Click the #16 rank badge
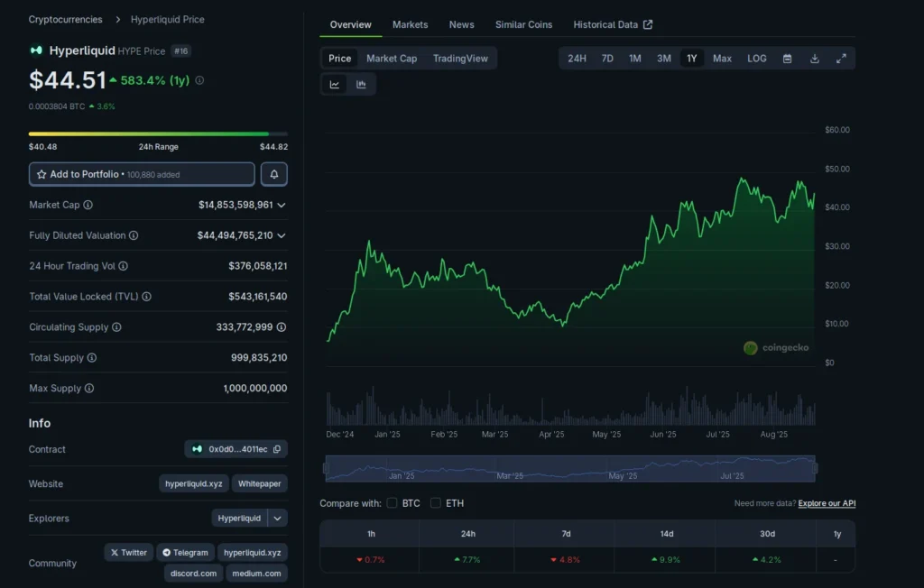 (180, 51)
